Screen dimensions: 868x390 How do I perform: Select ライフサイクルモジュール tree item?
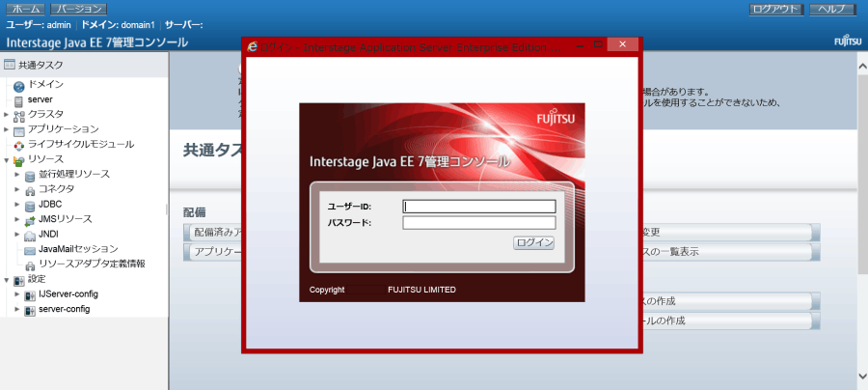coord(81,144)
